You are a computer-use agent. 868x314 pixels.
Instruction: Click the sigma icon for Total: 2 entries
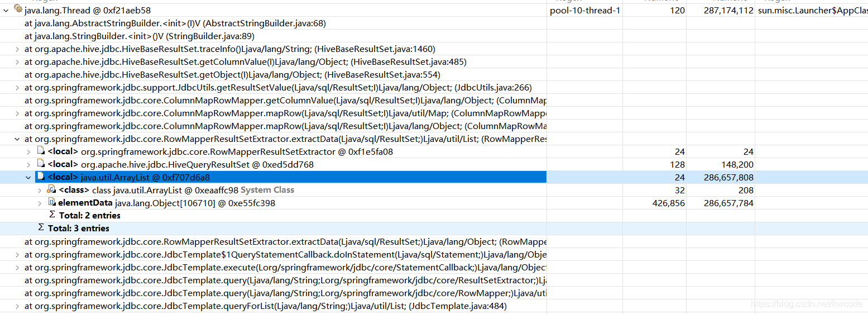click(x=52, y=215)
